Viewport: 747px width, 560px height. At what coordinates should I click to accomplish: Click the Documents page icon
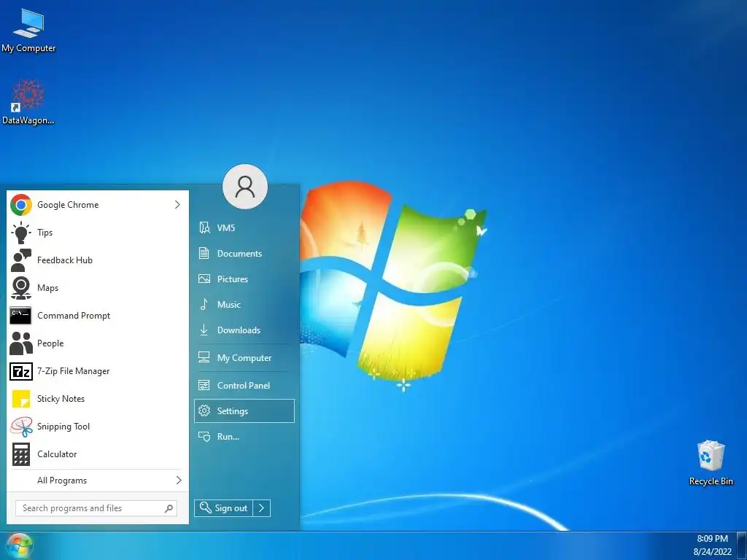click(204, 253)
